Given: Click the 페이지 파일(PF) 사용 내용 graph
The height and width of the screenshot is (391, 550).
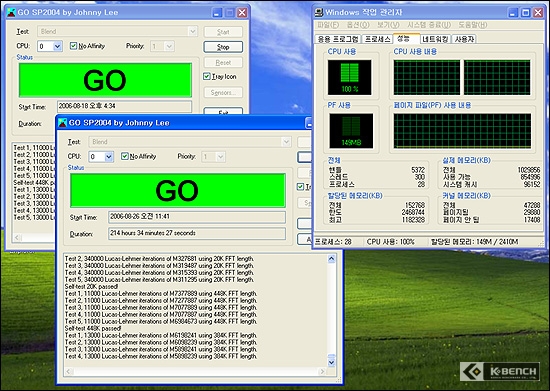Looking at the screenshot, I should click(462, 131).
